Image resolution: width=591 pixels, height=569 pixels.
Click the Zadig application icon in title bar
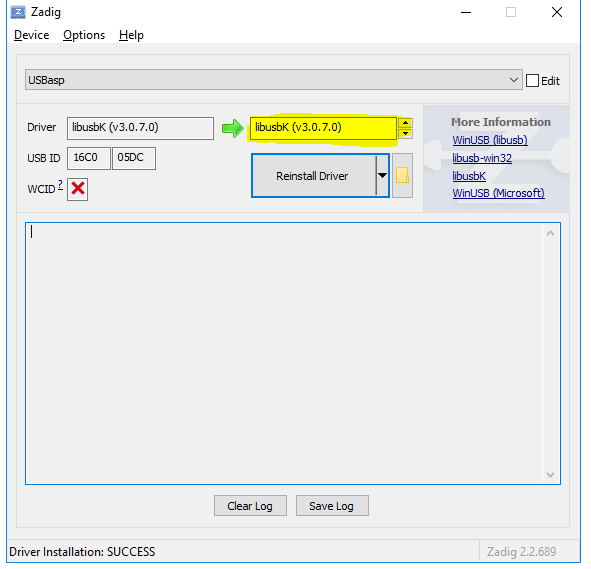point(18,12)
